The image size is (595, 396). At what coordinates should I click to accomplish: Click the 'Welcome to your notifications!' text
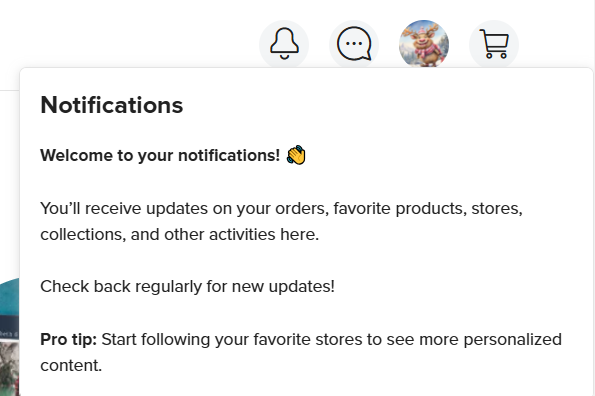pyautogui.click(x=160, y=156)
